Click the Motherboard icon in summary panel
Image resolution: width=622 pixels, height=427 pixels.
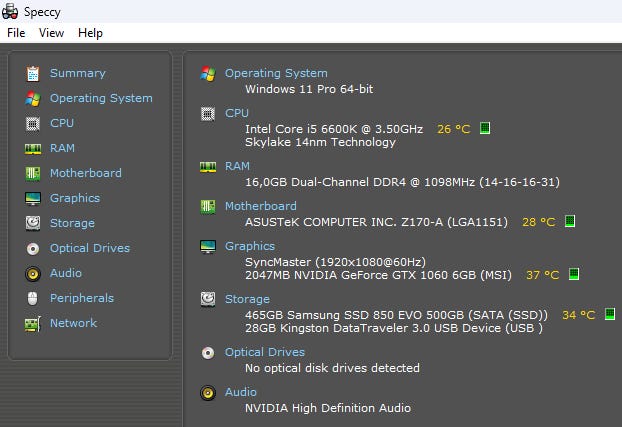coord(208,207)
